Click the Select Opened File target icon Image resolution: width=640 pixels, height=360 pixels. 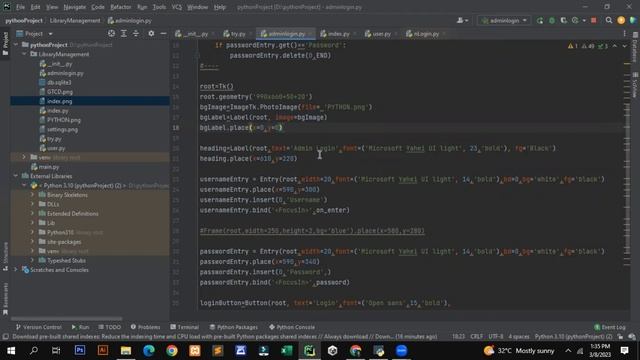coord(111,33)
